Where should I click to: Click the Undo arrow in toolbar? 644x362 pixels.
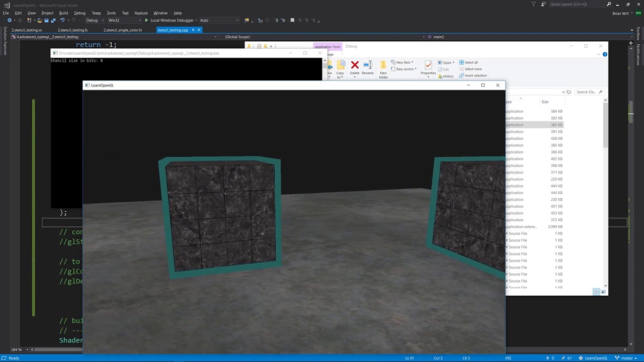(x=62, y=20)
